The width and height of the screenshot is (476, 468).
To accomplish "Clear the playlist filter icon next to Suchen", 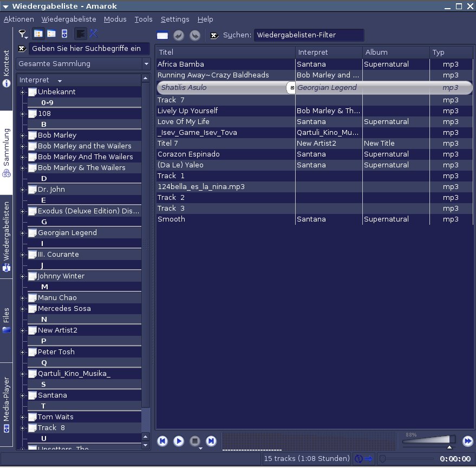I will tap(214, 36).
